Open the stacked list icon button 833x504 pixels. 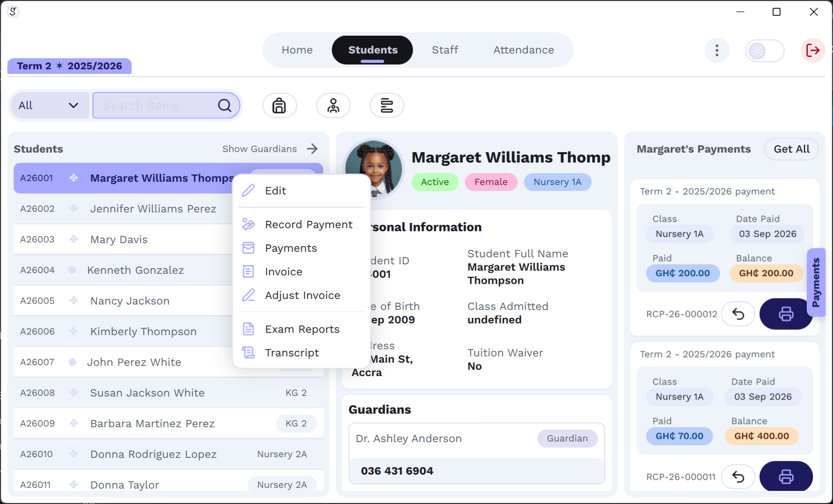pyautogui.click(x=387, y=105)
